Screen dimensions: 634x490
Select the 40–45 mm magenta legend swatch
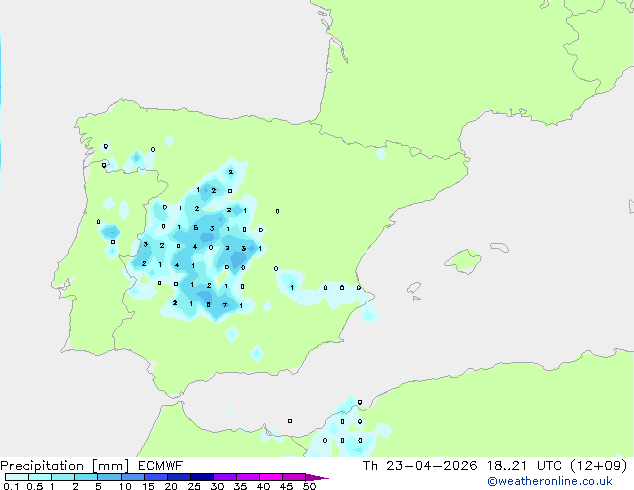pyautogui.click(x=271, y=477)
